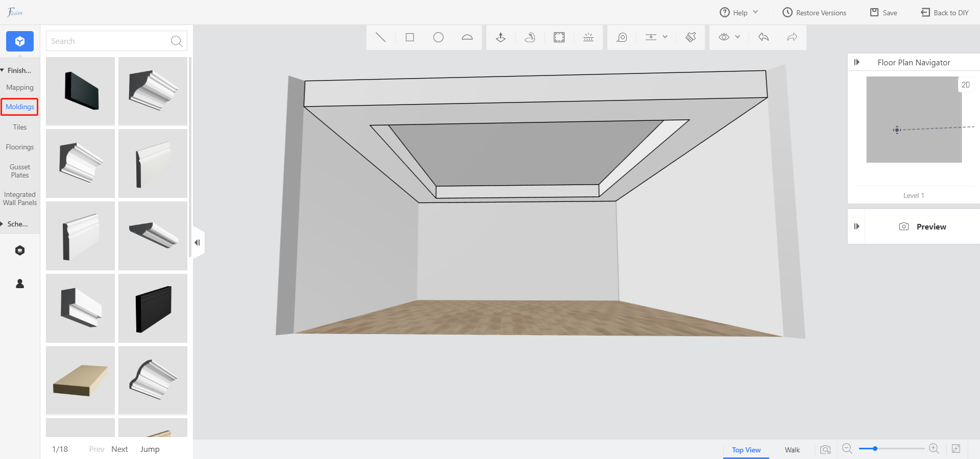Select the rectangle drawing tool
The image size is (980, 459).
[410, 37]
